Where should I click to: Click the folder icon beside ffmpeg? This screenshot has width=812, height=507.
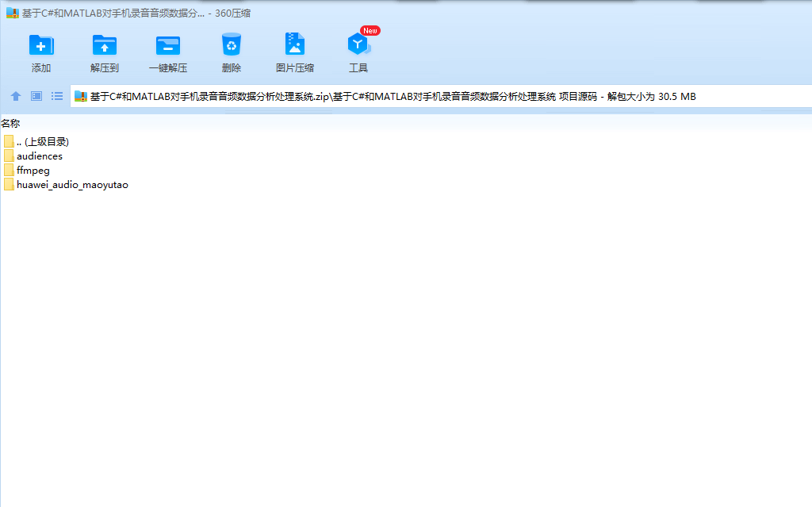point(9,170)
